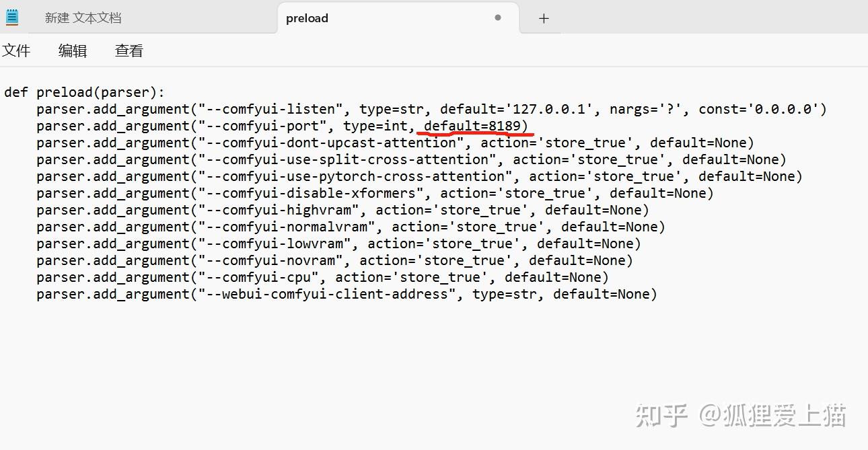Screen dimensions: 868x450
Task: Add a new tab with the plus button
Action: coord(544,18)
